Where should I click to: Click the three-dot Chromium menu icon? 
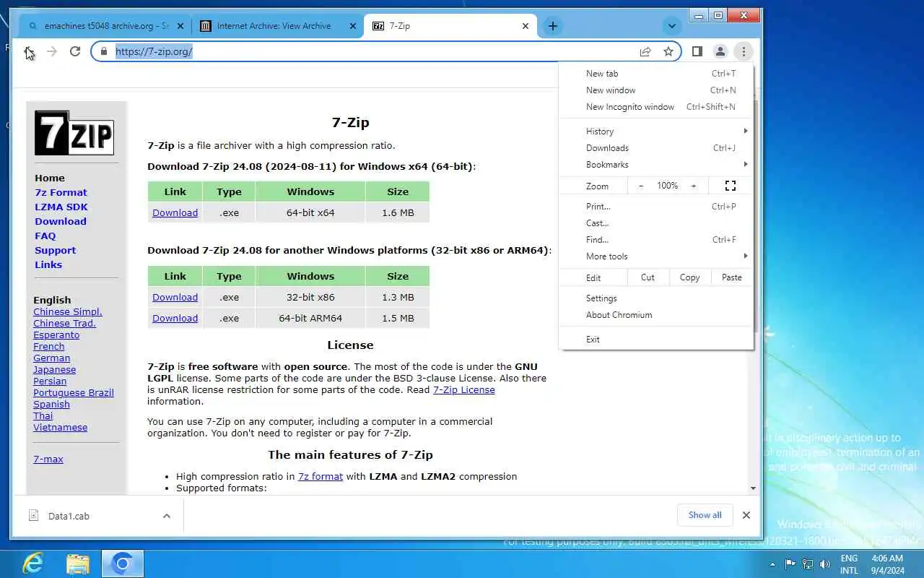click(744, 51)
